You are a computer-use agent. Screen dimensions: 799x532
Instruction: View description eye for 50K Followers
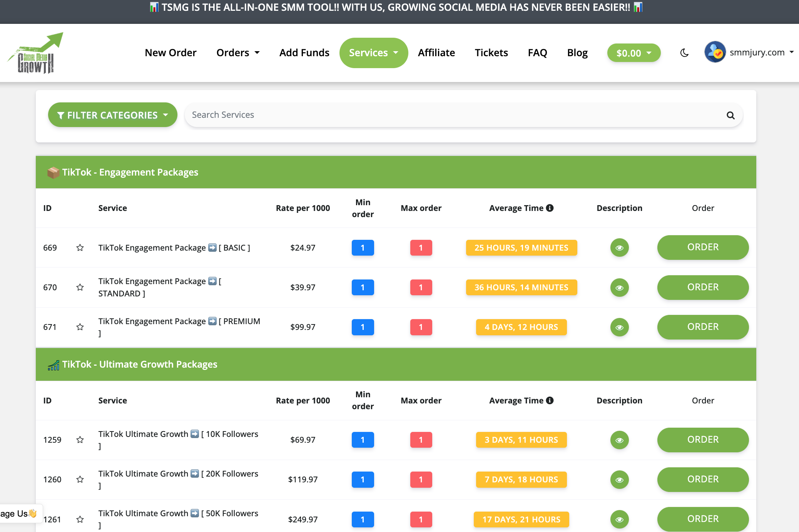(x=620, y=519)
